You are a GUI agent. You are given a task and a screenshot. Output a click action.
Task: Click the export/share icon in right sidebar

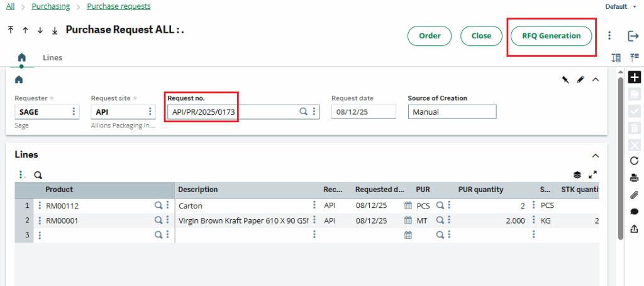pyautogui.click(x=635, y=229)
